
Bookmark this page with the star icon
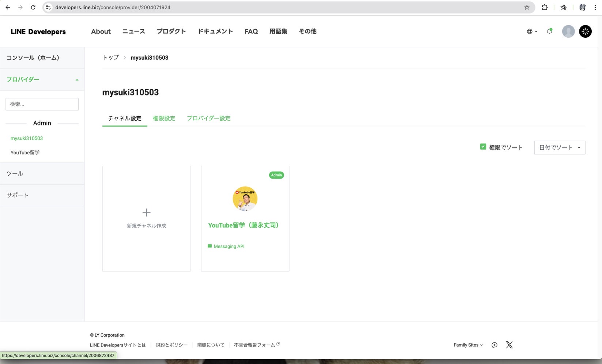(527, 7)
